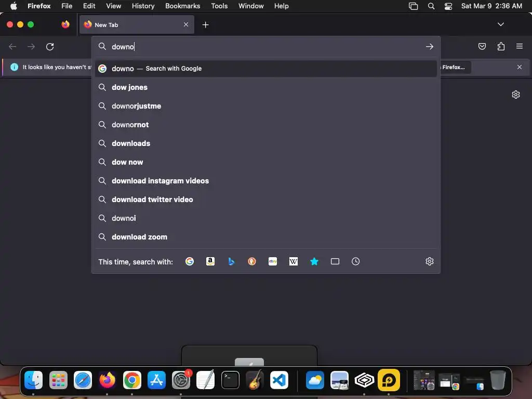Choose the 'dow jones' suggestion
Viewport: 532px width, 399px height.
click(x=265, y=87)
